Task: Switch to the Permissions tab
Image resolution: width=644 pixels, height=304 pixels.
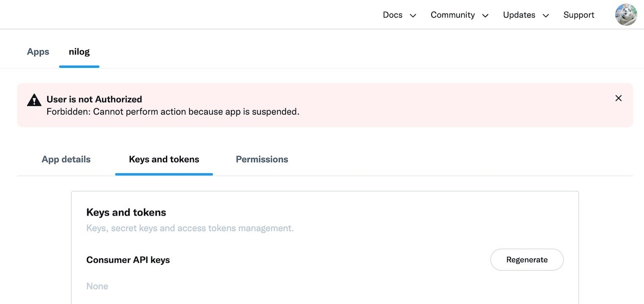Action: (x=262, y=159)
